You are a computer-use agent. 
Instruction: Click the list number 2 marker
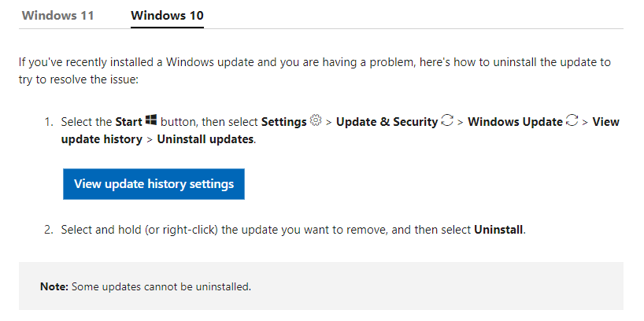[49, 230]
